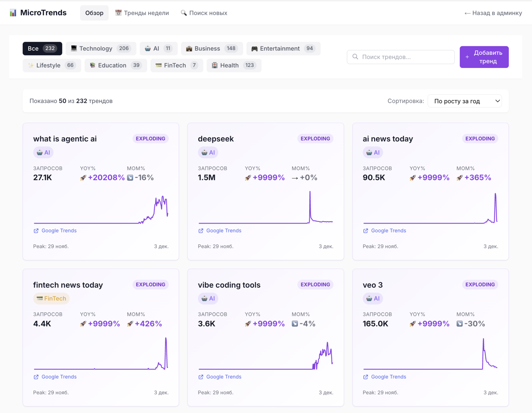Open the Сортировка sort dropdown
Screen dimensions: 532x413
pyautogui.click(x=464, y=101)
